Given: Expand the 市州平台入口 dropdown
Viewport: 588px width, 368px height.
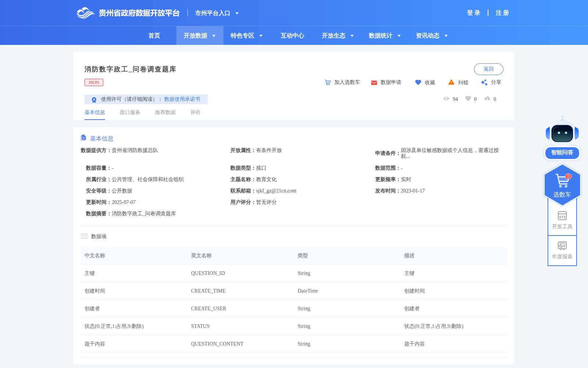Looking at the screenshot, I should point(237,14).
